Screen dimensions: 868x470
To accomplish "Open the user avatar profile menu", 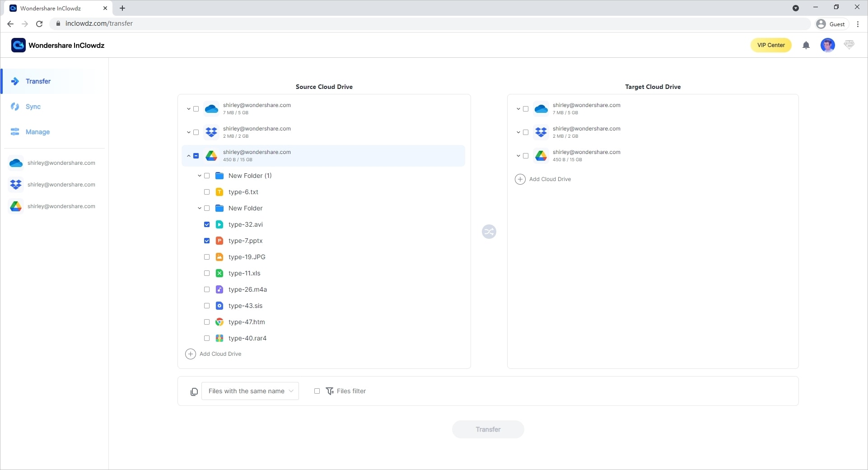I will (828, 45).
